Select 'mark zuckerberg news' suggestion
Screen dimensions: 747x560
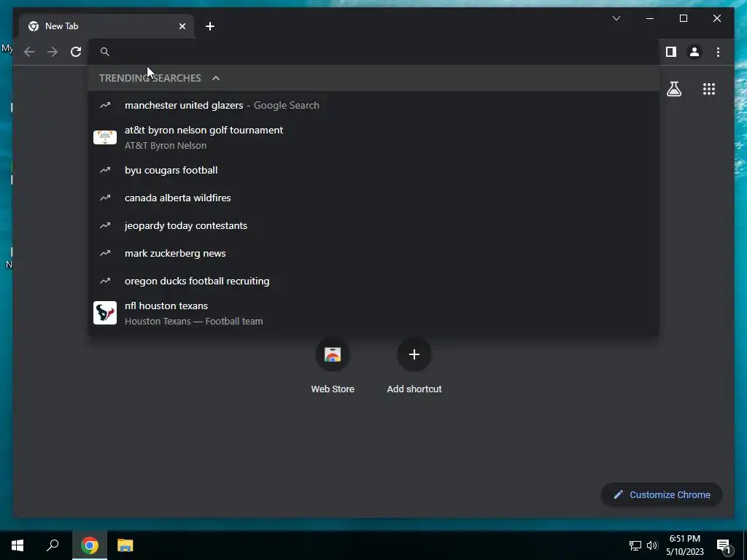(373, 253)
